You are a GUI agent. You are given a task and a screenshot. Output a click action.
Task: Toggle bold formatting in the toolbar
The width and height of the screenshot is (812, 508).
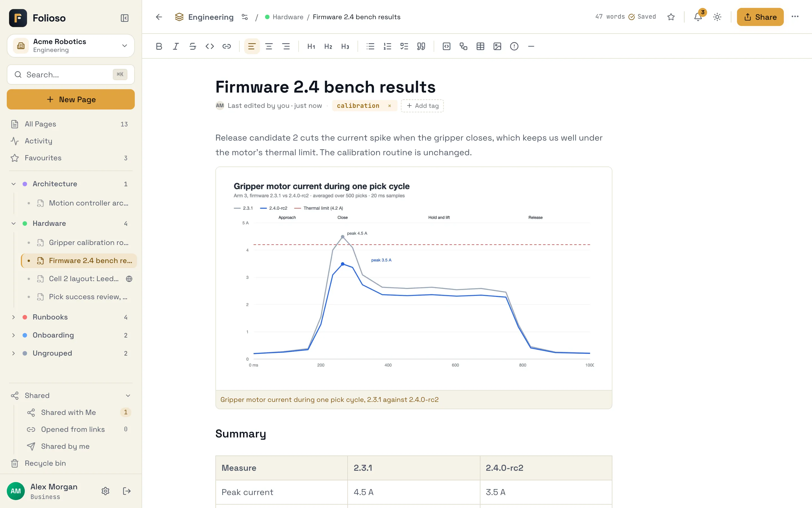(159, 46)
